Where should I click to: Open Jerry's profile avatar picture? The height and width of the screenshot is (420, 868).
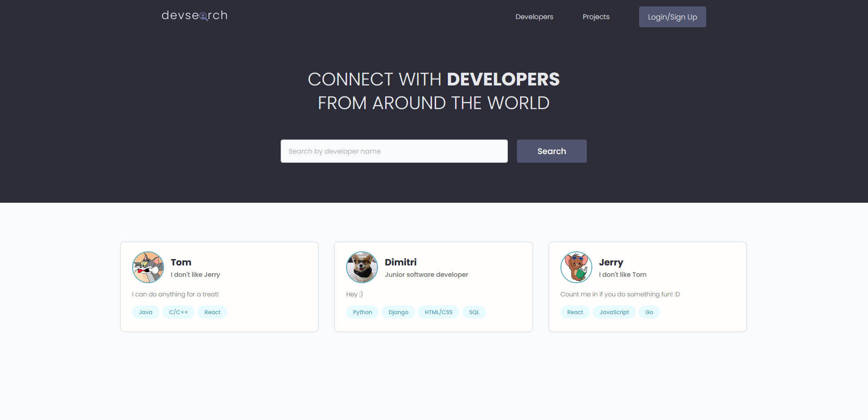click(576, 267)
